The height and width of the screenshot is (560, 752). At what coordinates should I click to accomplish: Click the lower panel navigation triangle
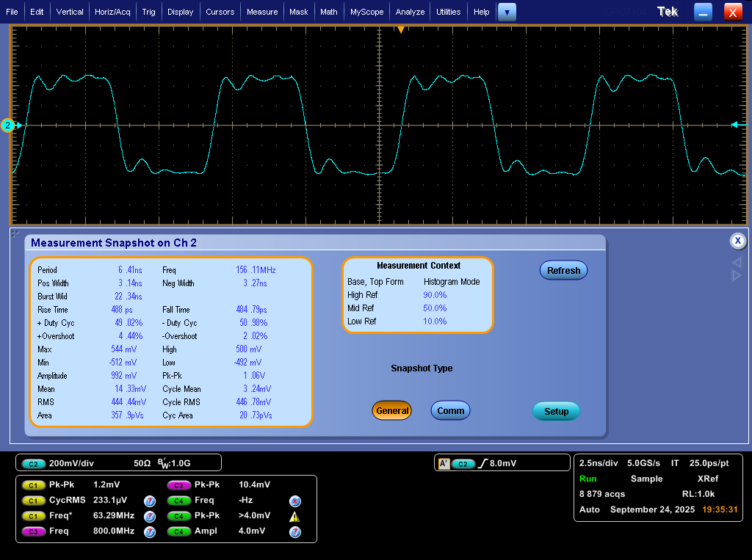(x=737, y=276)
